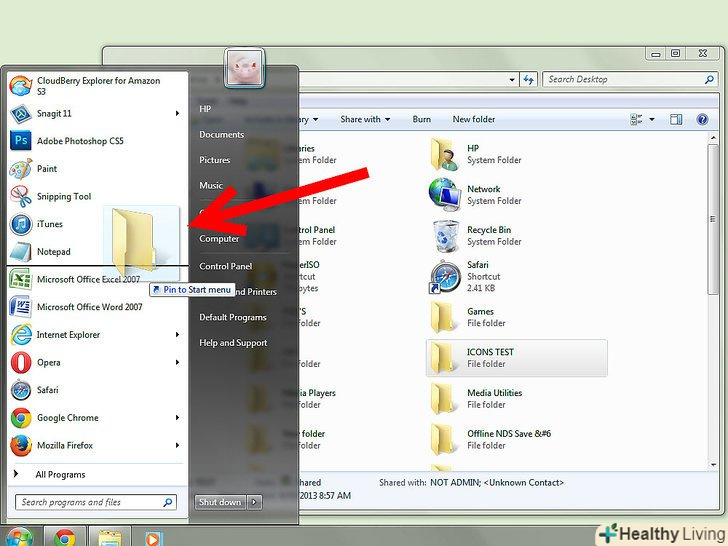This screenshot has width=728, height=546.
Task: Expand Opera jump list arrow
Action: pyautogui.click(x=177, y=362)
